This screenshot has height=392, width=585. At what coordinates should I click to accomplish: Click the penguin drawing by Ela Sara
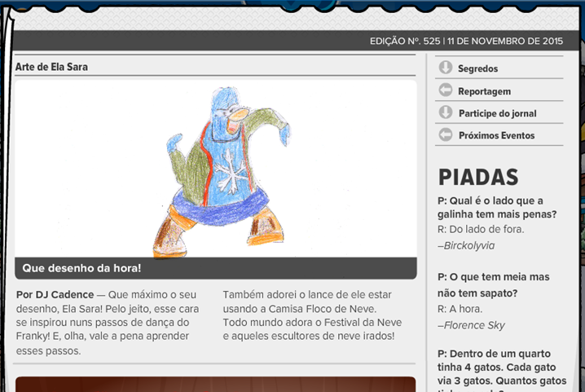[x=222, y=172]
